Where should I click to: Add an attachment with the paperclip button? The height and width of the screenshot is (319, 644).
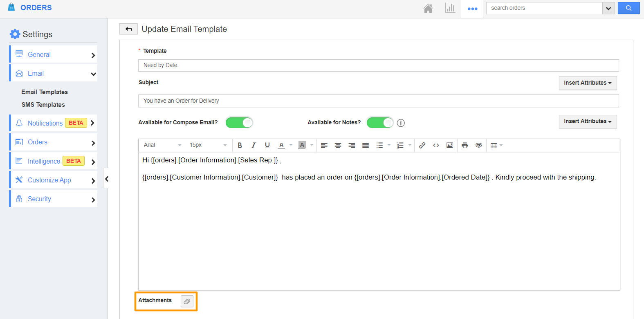[187, 301]
